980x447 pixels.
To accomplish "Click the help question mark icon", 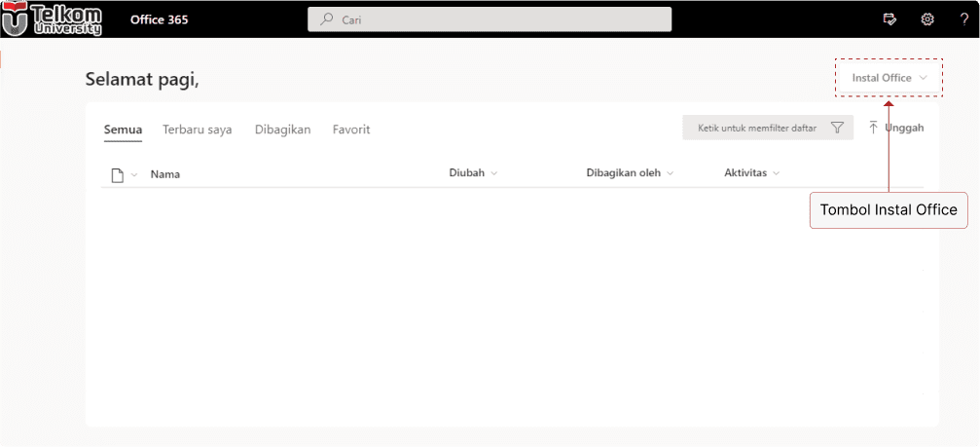I will point(964,19).
